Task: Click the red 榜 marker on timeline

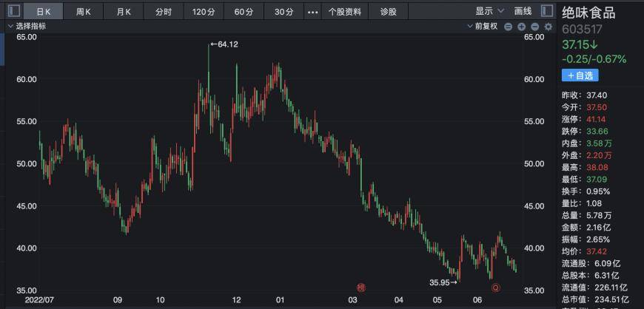Action: coord(361,288)
